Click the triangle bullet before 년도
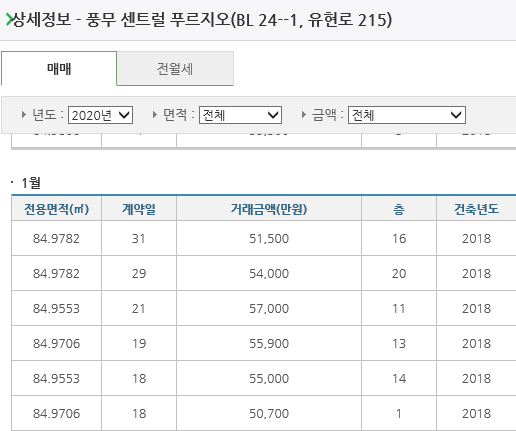Viewport: 516px width, 431px height. tap(23, 115)
